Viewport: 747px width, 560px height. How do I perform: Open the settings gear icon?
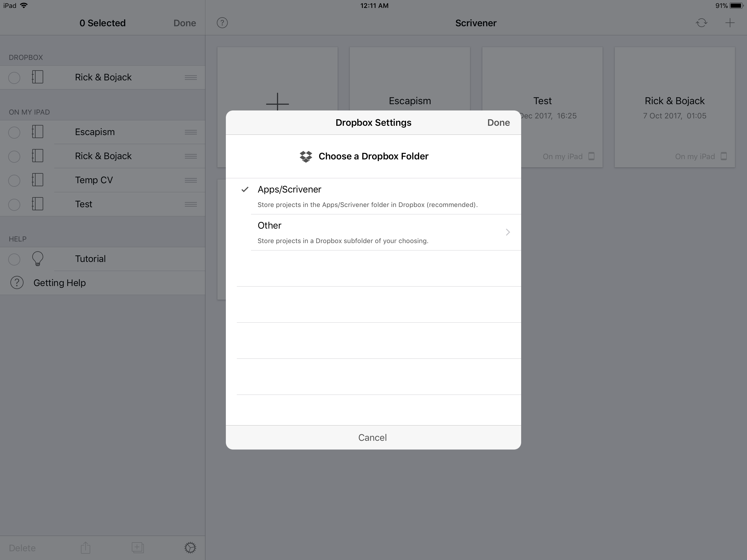pyautogui.click(x=190, y=547)
